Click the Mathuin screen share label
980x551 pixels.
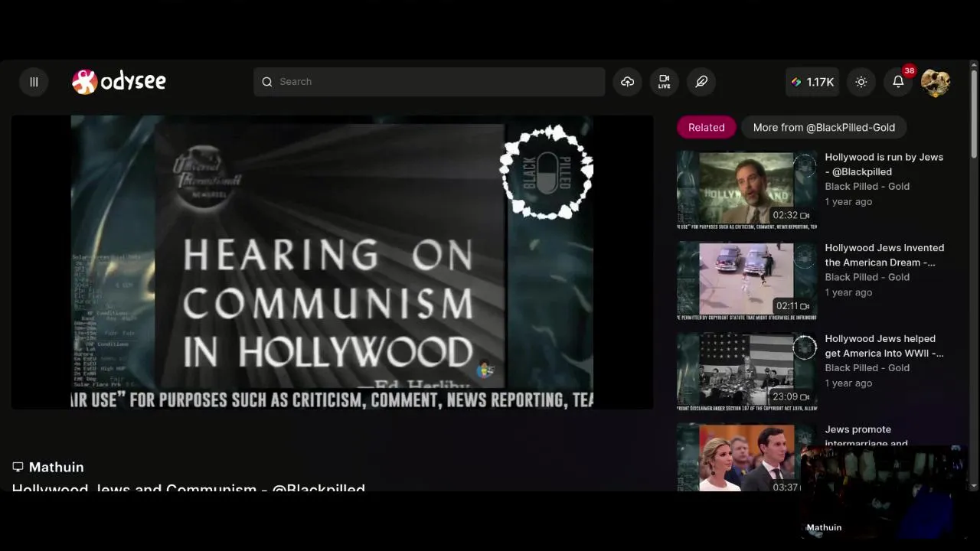(x=47, y=467)
